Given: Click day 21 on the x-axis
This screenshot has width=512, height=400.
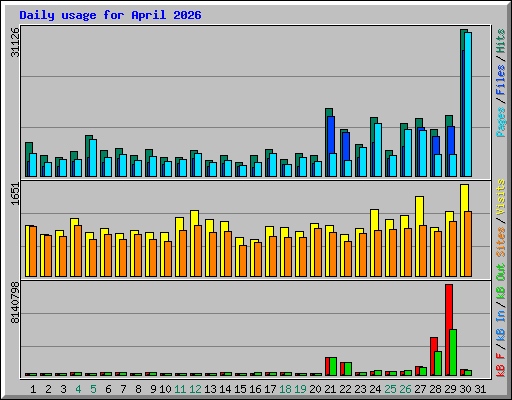Looking at the screenshot, I should [330, 389].
